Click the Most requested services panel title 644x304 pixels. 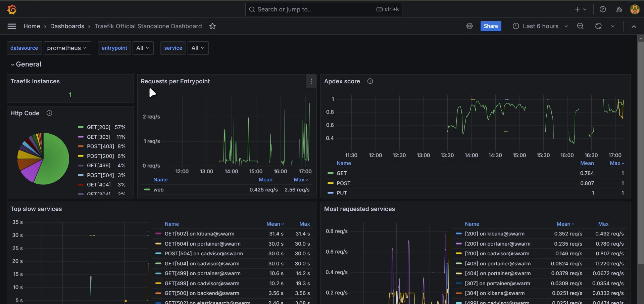tap(359, 209)
